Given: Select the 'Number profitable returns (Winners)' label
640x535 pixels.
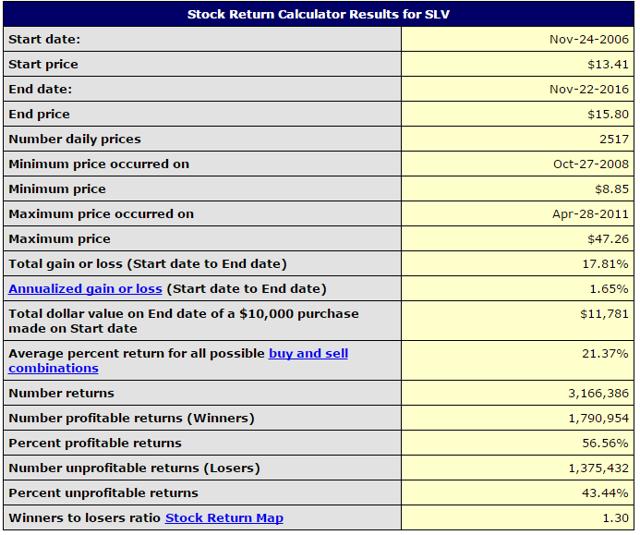Looking at the screenshot, I should coord(131,418).
